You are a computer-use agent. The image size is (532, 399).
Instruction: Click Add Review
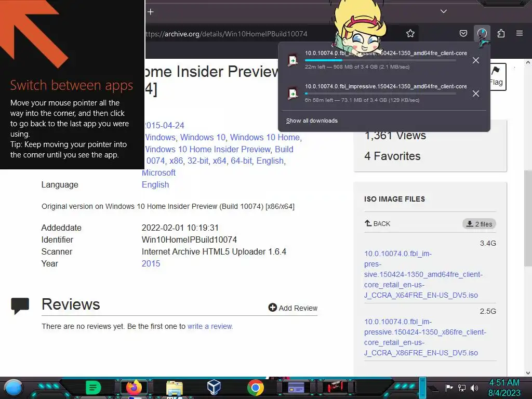[x=293, y=308]
